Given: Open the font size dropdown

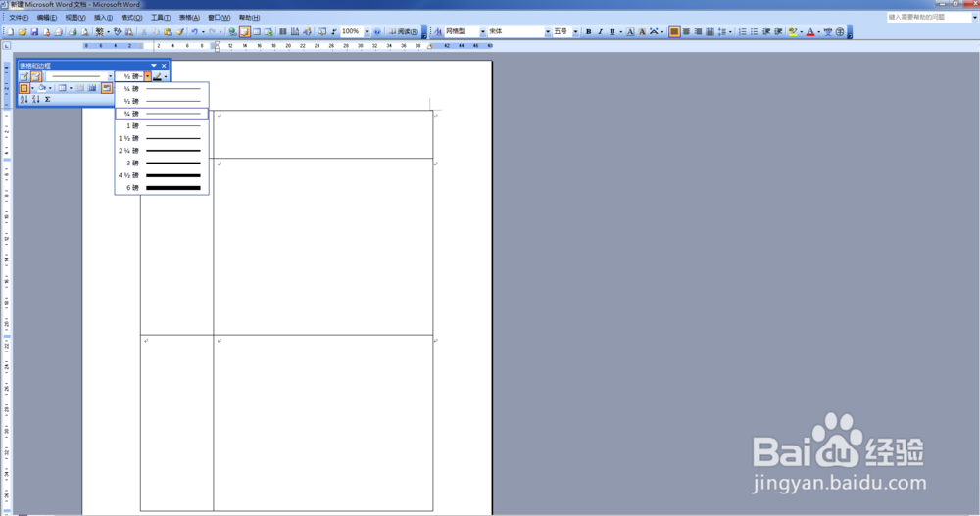Looking at the screenshot, I should coord(575,31).
